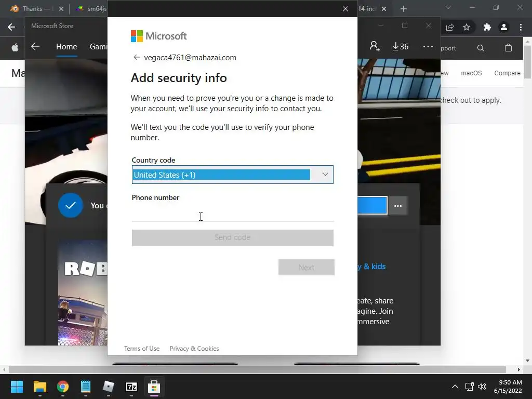532x399 pixels.
Task: Open Chrome tab search chevron
Action: click(x=448, y=7)
